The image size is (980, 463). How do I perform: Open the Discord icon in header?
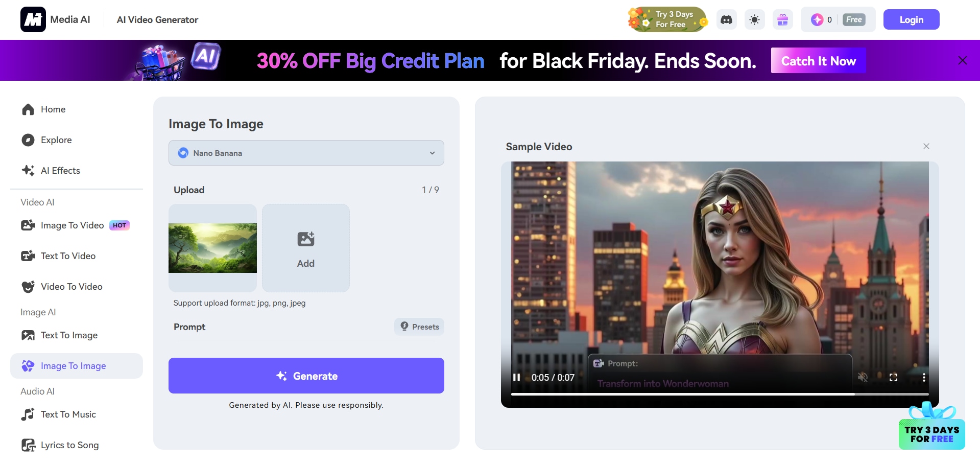(x=726, y=20)
